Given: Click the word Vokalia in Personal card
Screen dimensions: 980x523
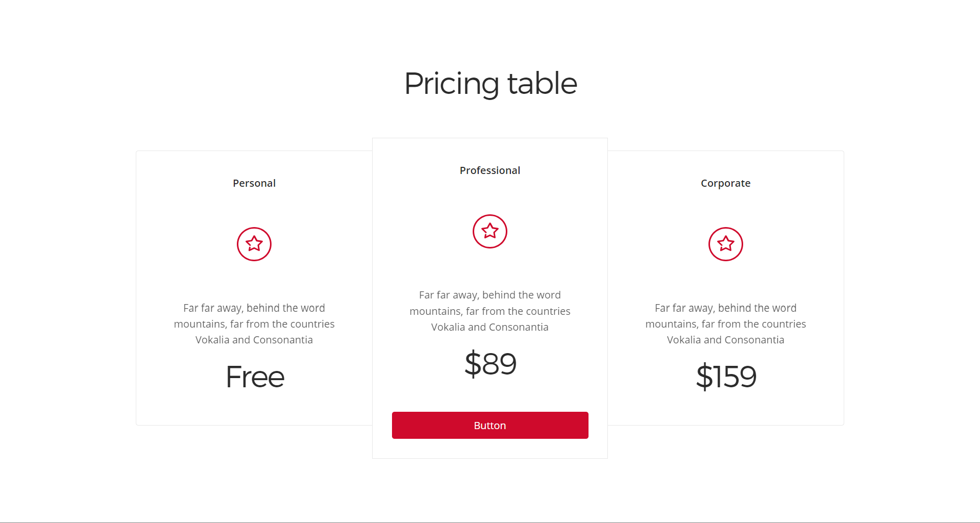Looking at the screenshot, I should tap(212, 340).
